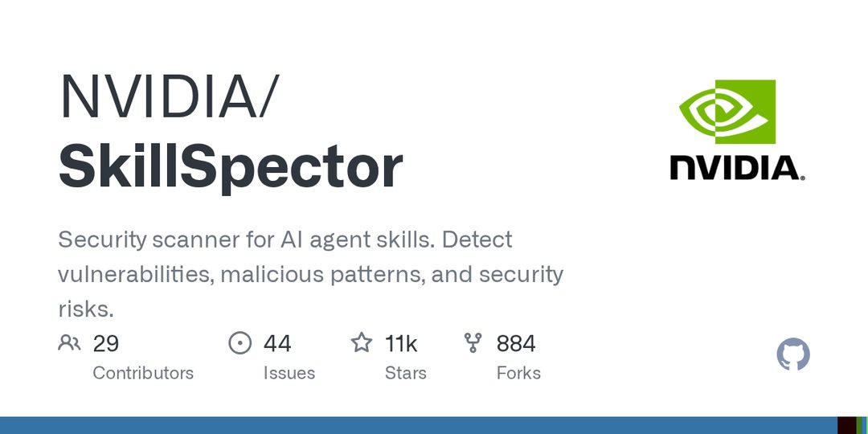
Task: Click the dark segment of language bar
Action: tap(847, 425)
